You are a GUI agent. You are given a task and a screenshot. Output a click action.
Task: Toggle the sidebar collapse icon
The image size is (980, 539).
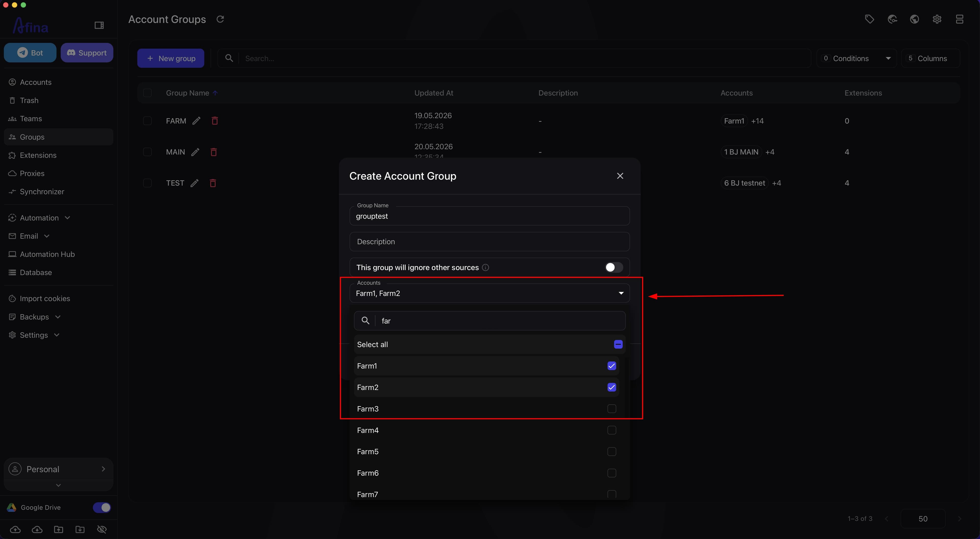[x=99, y=25]
